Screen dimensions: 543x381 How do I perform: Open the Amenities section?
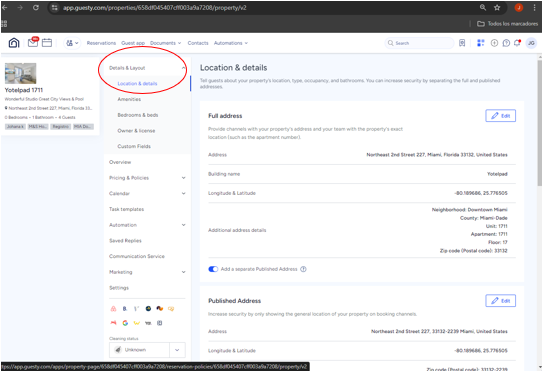click(x=129, y=99)
